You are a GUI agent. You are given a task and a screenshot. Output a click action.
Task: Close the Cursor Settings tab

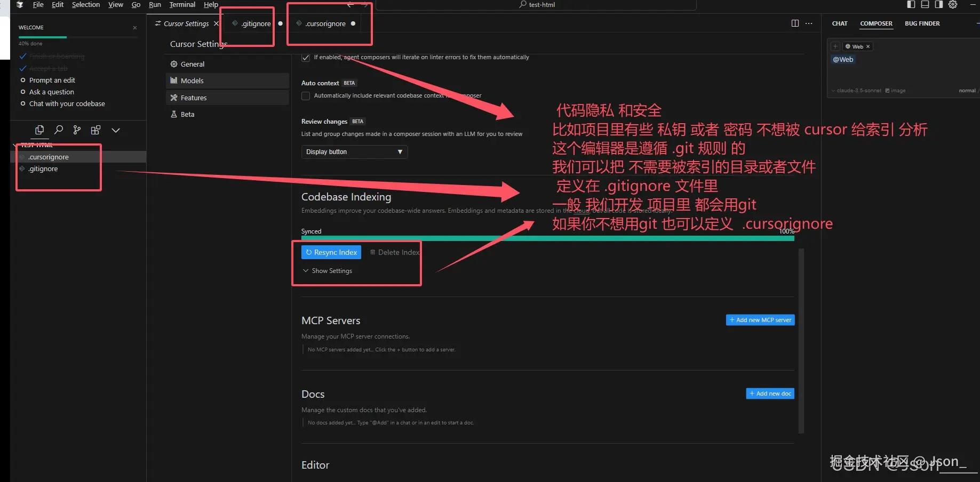(216, 23)
